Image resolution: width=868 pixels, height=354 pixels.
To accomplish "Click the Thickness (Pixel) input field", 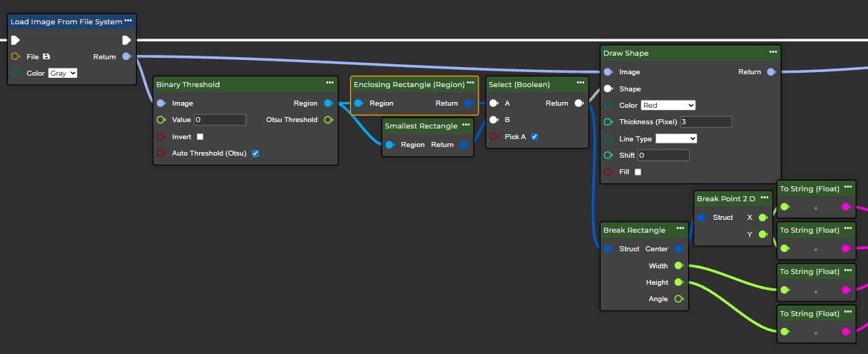I will [x=705, y=122].
